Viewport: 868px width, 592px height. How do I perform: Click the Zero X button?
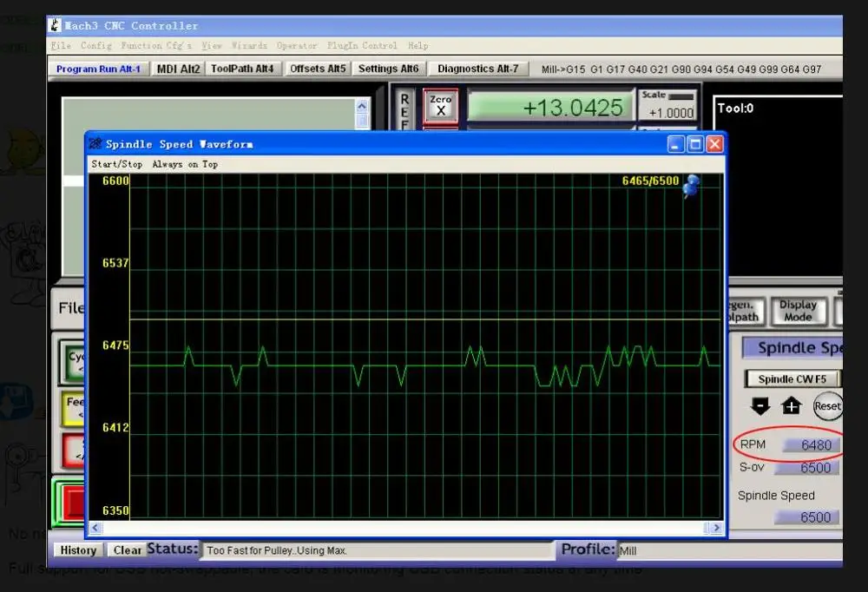[441, 105]
